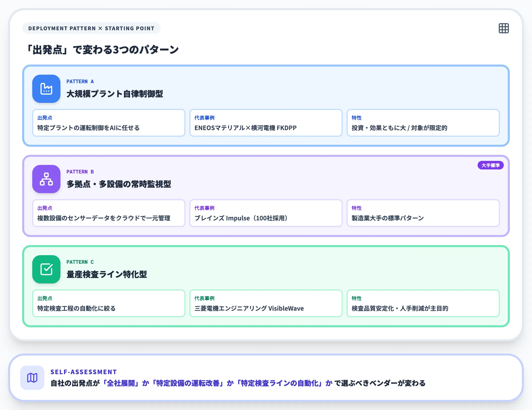Screen dimensions: 532x410
Task: Click the 出発点 label in Pattern A
Action: click(45, 118)
